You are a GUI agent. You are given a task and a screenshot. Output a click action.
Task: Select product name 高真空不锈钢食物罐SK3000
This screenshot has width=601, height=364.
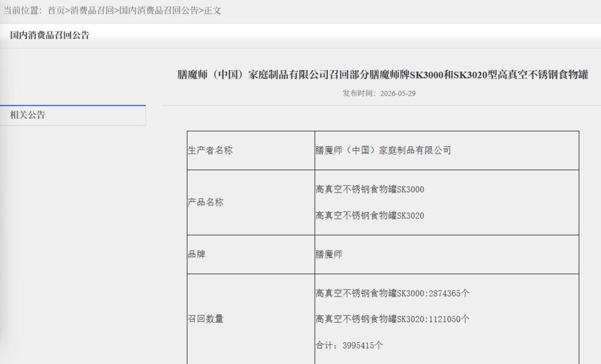tap(370, 189)
